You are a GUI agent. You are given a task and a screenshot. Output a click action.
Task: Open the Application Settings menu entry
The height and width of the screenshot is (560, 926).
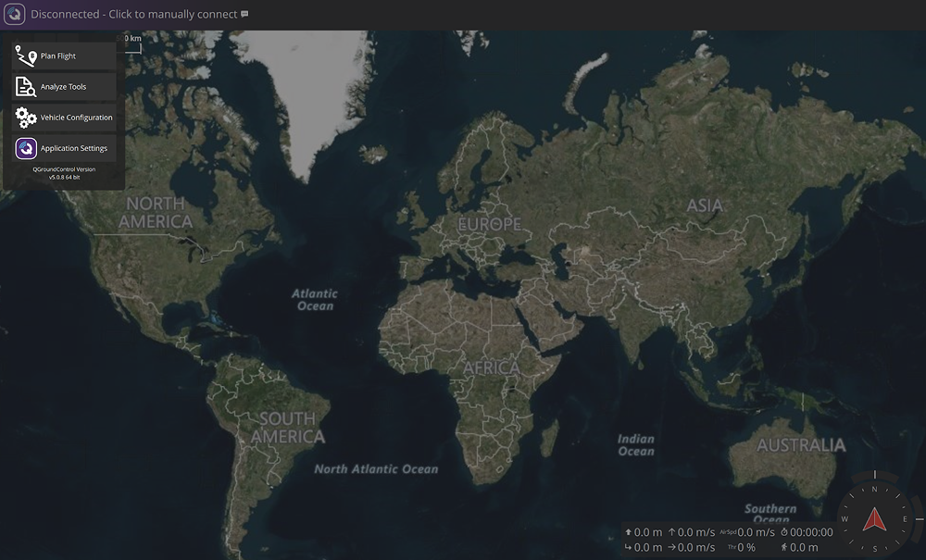coord(64,148)
